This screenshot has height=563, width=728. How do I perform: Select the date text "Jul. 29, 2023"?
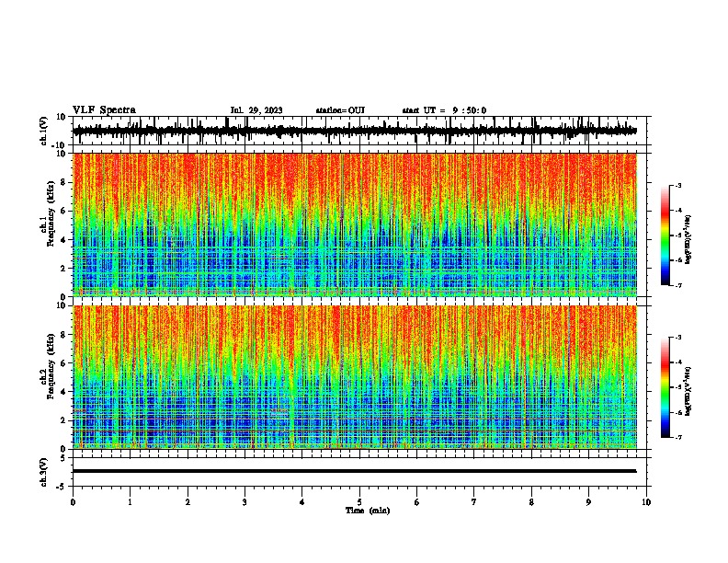click(x=256, y=110)
